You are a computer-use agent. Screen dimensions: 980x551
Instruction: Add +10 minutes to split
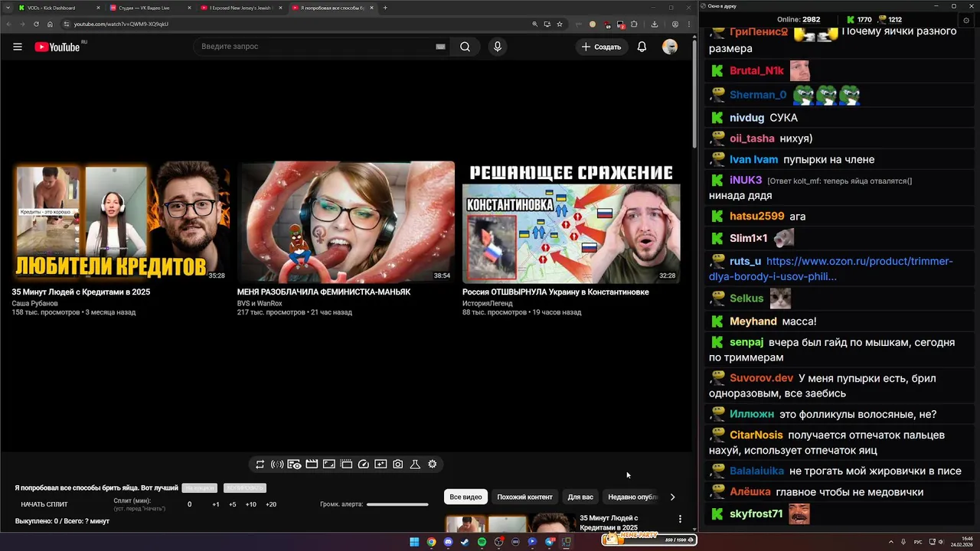click(250, 504)
